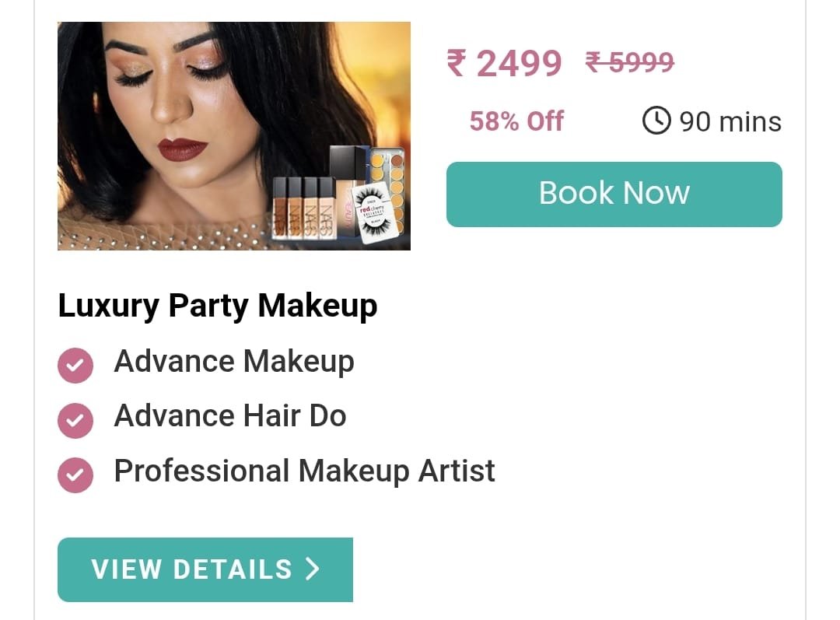The width and height of the screenshot is (840, 620).
Task: Open the model's face makeup thumbnail photo
Action: (x=234, y=136)
